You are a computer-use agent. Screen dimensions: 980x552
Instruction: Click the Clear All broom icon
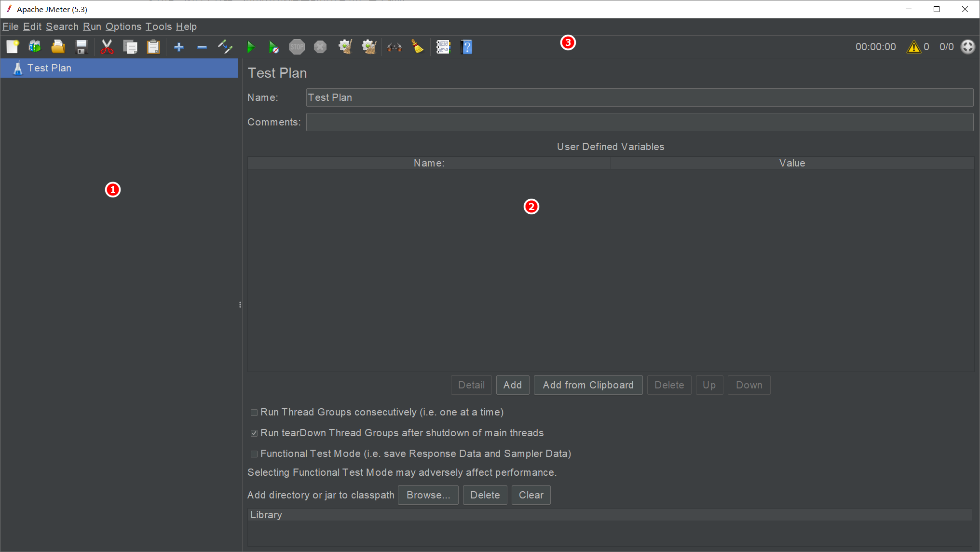417,47
